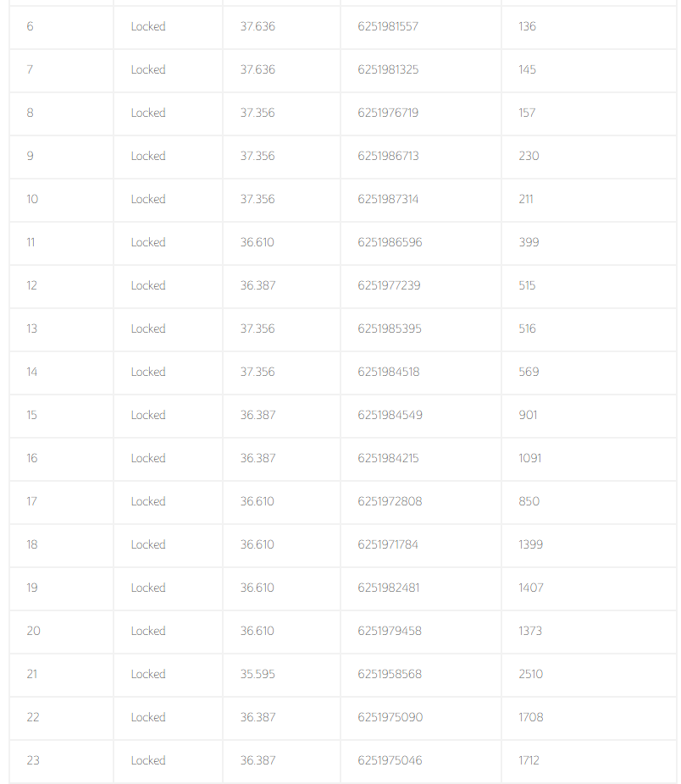Click row number 11 cell
Screen dimensions: 681x784
pos(61,242)
